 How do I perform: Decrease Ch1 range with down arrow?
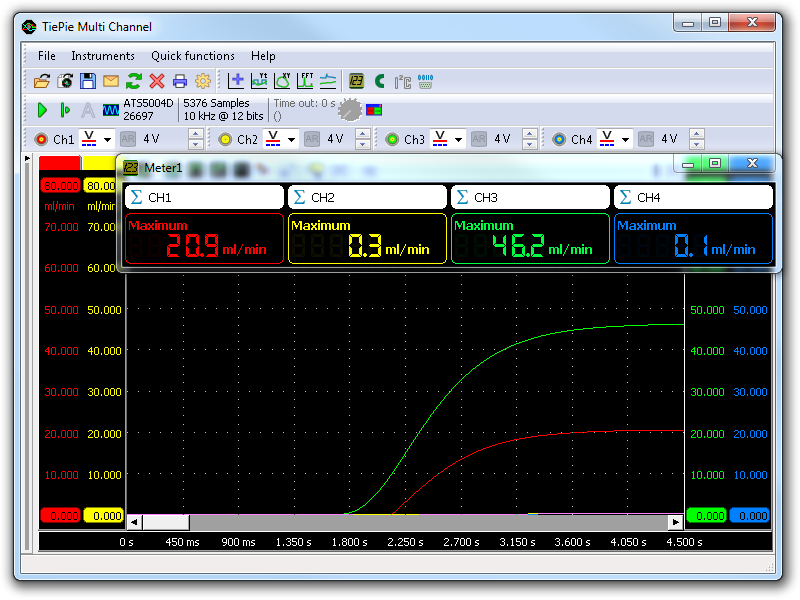pos(195,144)
